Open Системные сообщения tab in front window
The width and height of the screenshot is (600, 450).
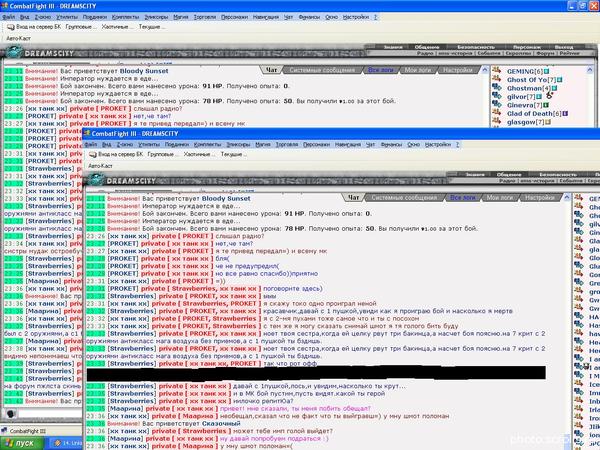coord(404,197)
